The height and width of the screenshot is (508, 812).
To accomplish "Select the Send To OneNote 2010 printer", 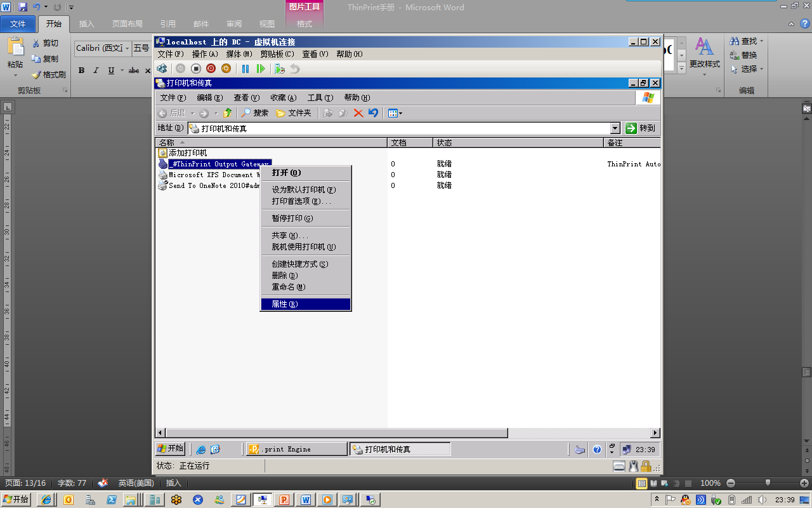I will click(209, 185).
